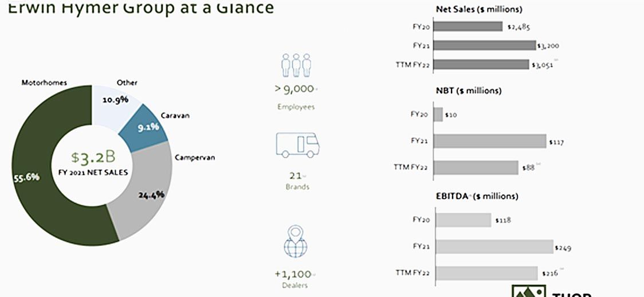
Task: Click the FY20 EBITDA $118 bar
Action: click(x=463, y=220)
